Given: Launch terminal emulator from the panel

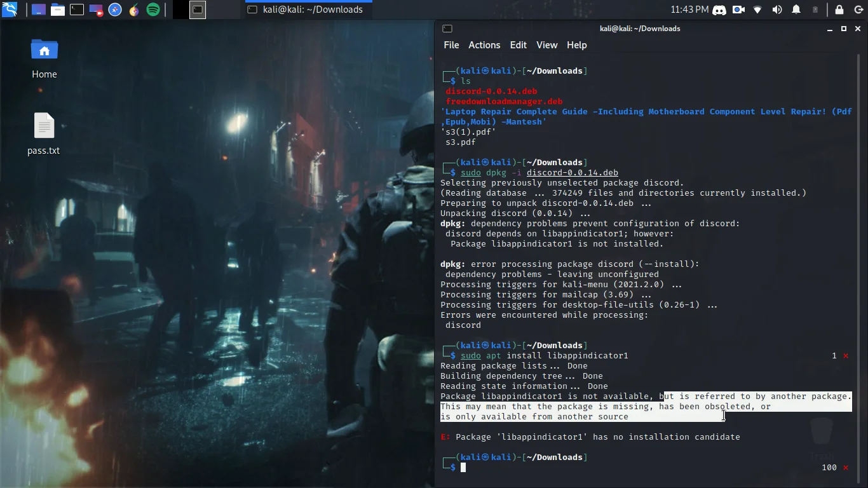Looking at the screenshot, I should (x=77, y=10).
